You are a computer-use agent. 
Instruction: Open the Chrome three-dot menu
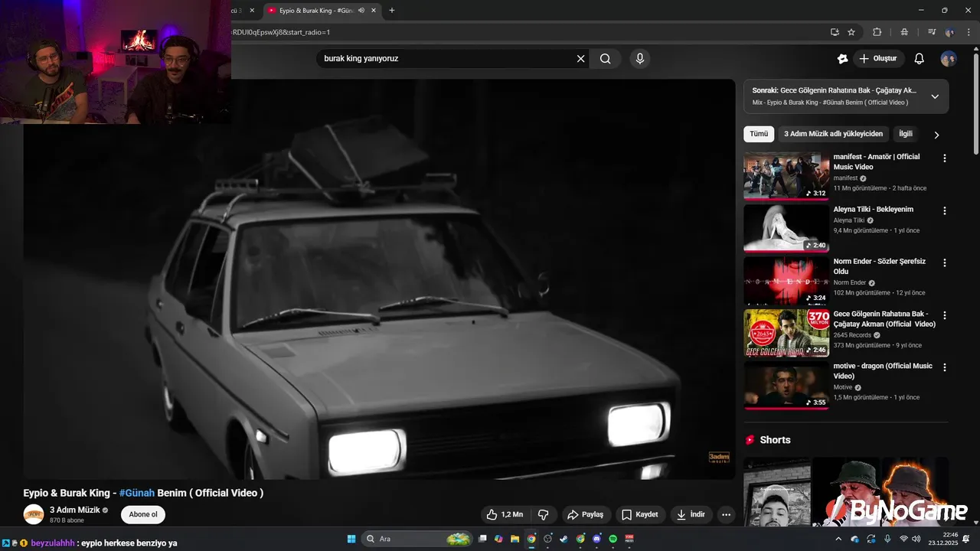[969, 32]
